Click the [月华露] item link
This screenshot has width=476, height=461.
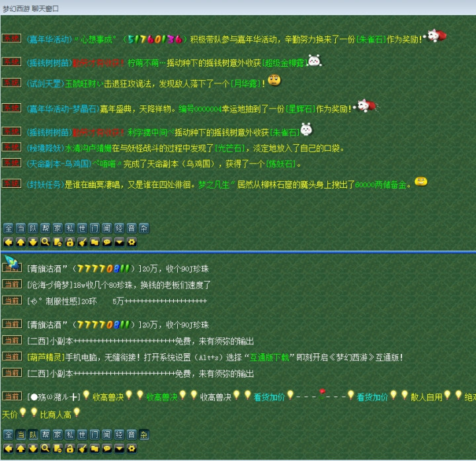(245, 83)
